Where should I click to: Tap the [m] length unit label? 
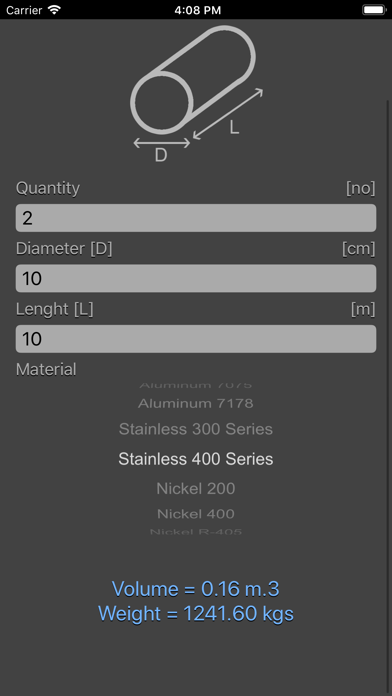pos(363,309)
